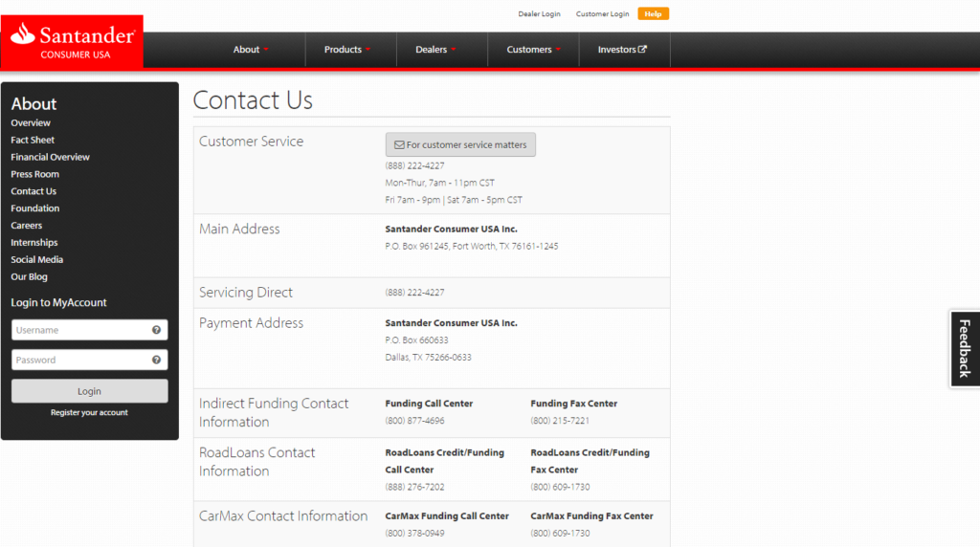Focus the Password input field
Image resolution: width=980 pixels, height=547 pixels.
(89, 360)
